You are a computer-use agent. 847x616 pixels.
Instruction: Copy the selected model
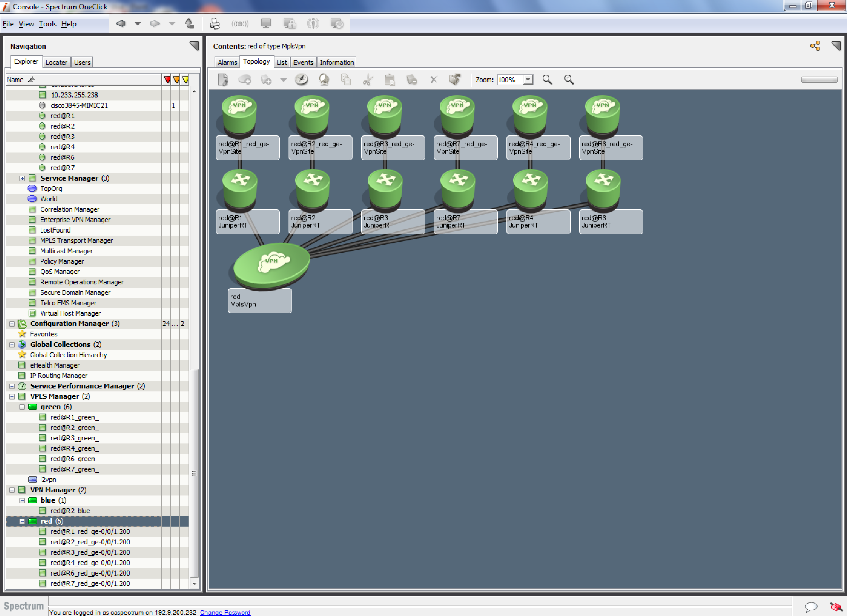pos(345,80)
